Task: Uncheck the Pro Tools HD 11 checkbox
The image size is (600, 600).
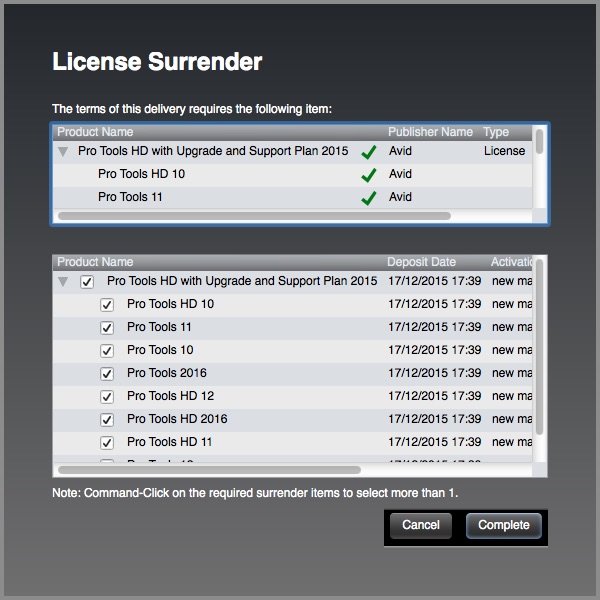Action: 107,443
